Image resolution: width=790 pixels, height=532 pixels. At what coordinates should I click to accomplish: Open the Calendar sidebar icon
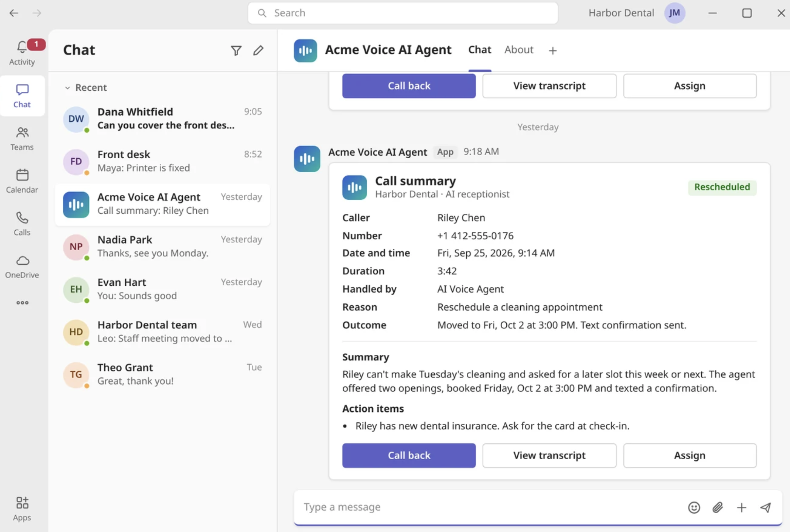click(22, 181)
